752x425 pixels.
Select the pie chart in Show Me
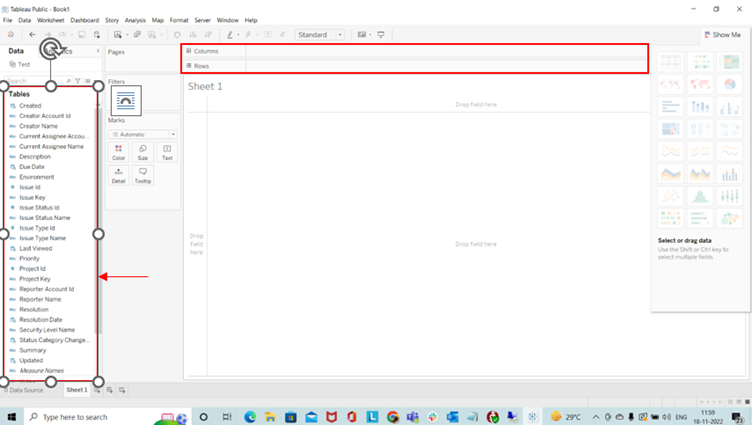tap(729, 84)
